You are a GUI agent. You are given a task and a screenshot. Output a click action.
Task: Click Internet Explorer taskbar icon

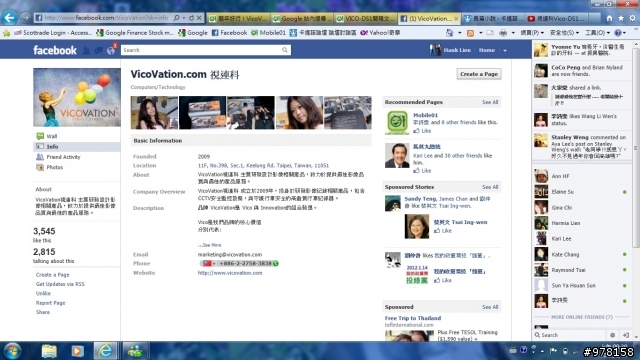click(x=105, y=351)
